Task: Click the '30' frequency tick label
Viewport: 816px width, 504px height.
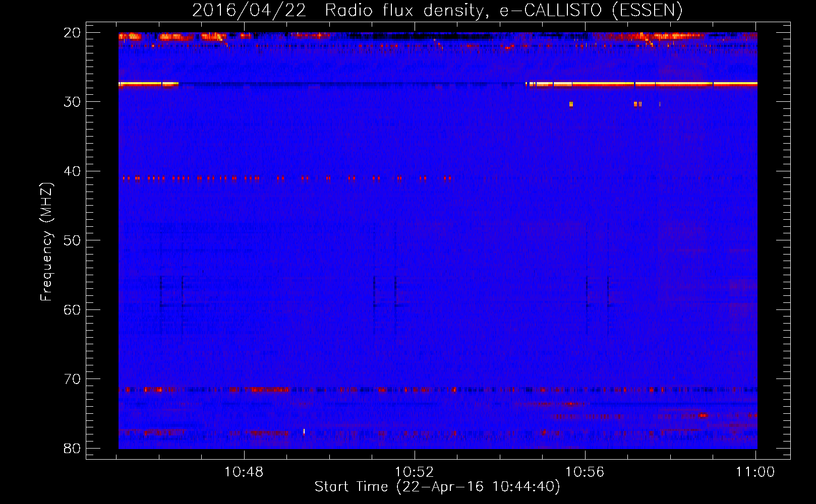Action: point(72,102)
